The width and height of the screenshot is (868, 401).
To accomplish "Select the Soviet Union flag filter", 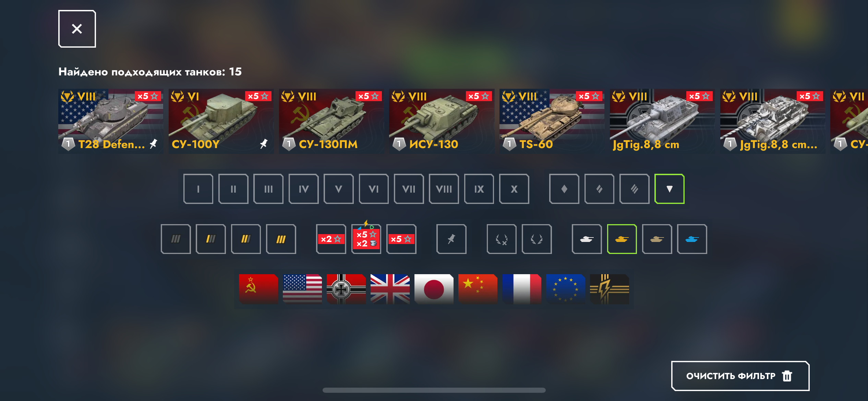I will coord(258,289).
